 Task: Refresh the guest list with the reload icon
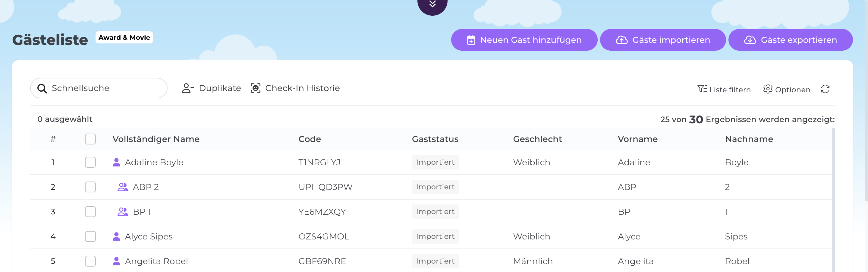(x=825, y=89)
